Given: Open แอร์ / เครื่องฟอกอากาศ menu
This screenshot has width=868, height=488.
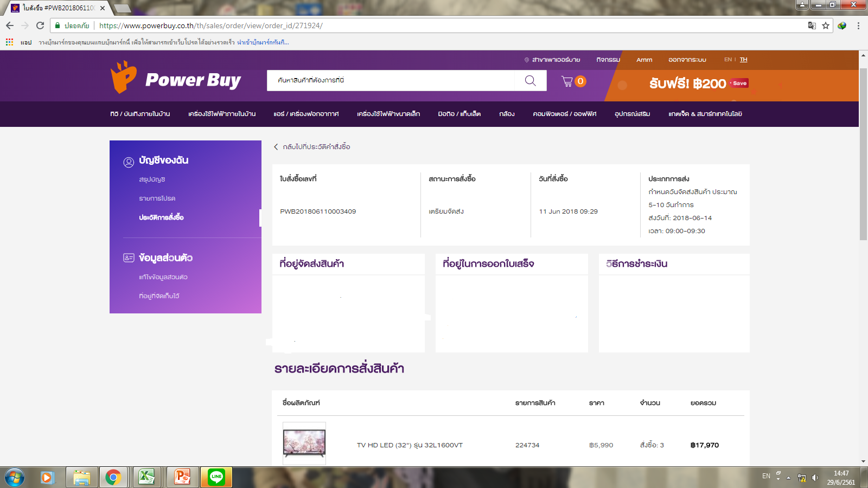Looking at the screenshot, I should tap(306, 114).
